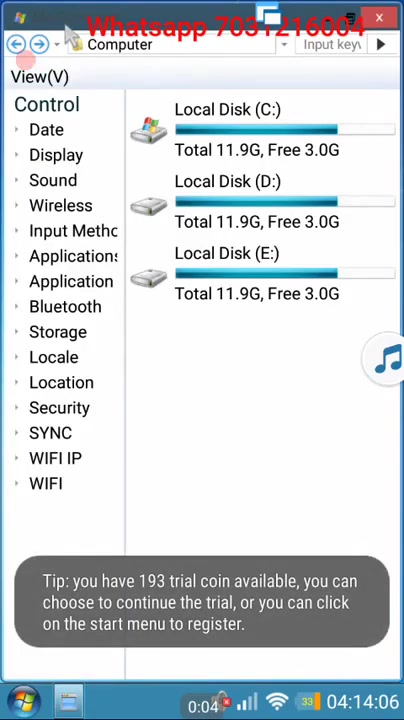Click the forward navigation arrow
This screenshot has height=720, width=404.
click(x=39, y=45)
